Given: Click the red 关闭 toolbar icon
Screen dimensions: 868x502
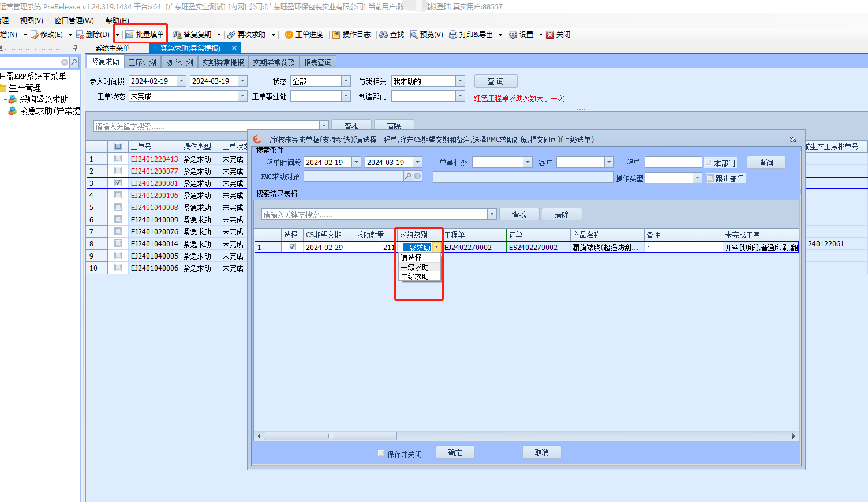Looking at the screenshot, I should (x=550, y=35).
